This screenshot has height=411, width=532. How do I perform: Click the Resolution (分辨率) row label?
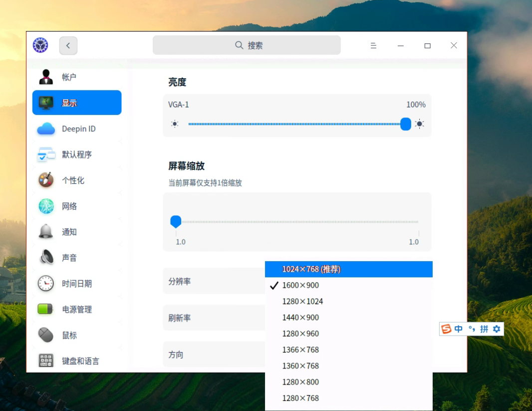click(180, 281)
